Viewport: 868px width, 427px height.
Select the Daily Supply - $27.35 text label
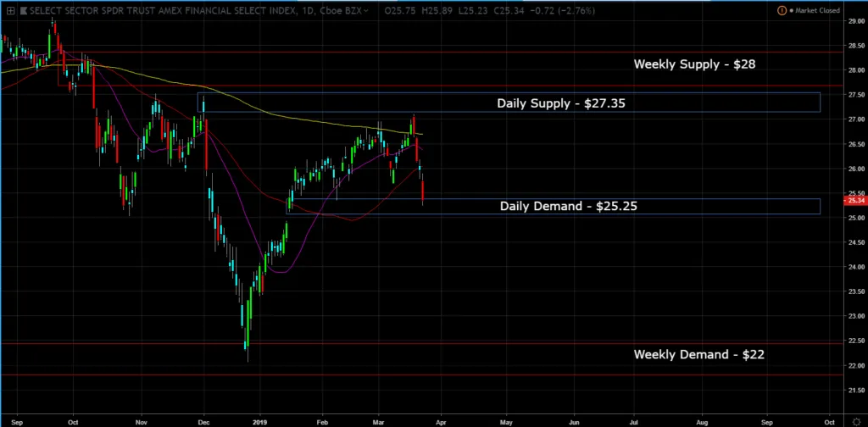[x=561, y=103]
